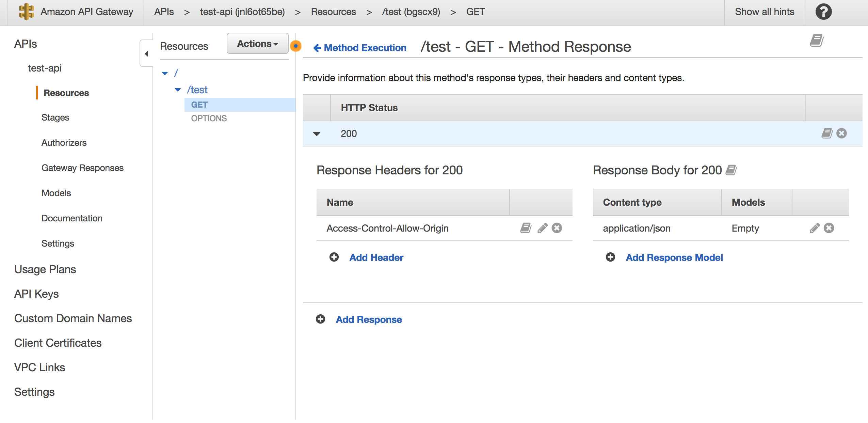Viewport: 868px width, 423px height.
Task: Edit the Access-Control-Allow-Origin header
Action: (542, 228)
